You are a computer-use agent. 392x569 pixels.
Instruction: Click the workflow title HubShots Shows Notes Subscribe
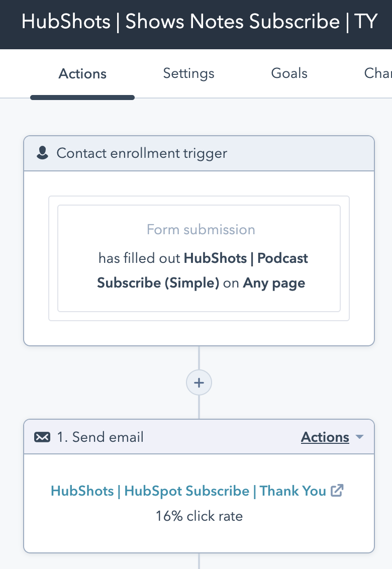(199, 22)
